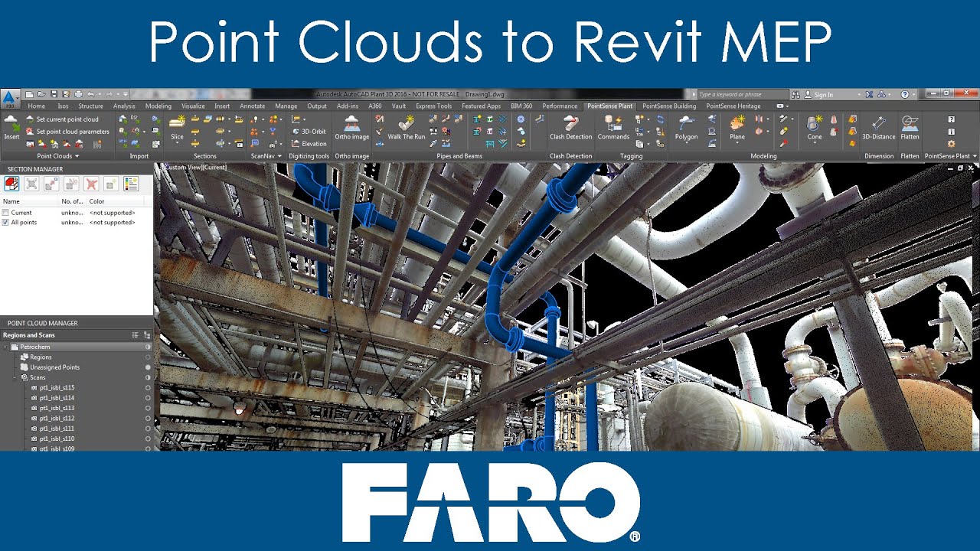
Task: Click the Plot printer icon in quick access toolbar
Action: coord(79,94)
